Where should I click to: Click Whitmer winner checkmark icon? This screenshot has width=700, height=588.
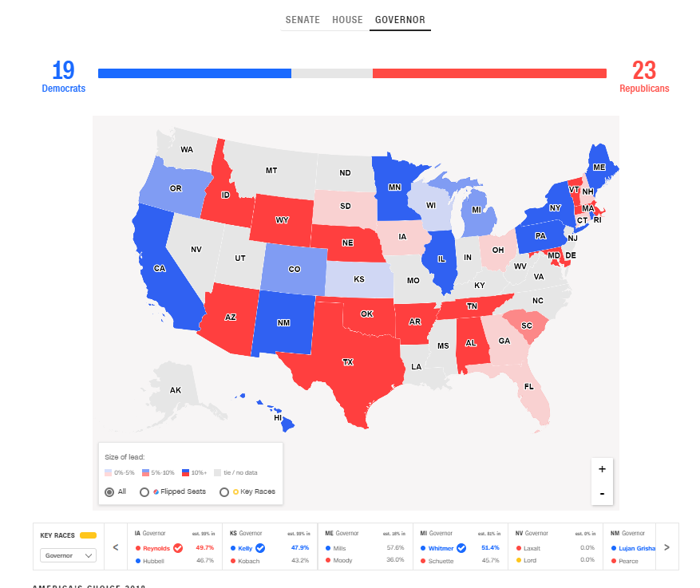(x=461, y=548)
